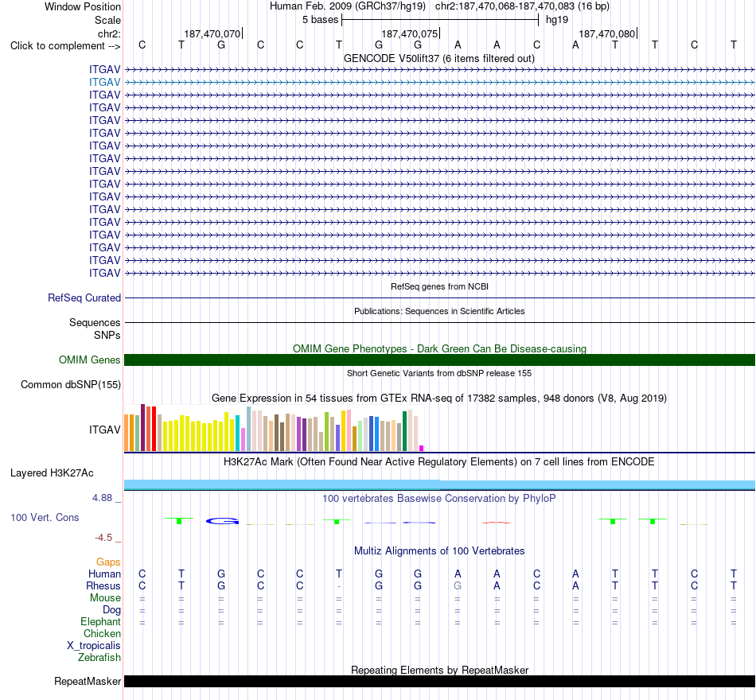Image resolution: width=756 pixels, height=700 pixels.
Task: Select the light-blue ITGAV transcript label
Action: (104, 82)
